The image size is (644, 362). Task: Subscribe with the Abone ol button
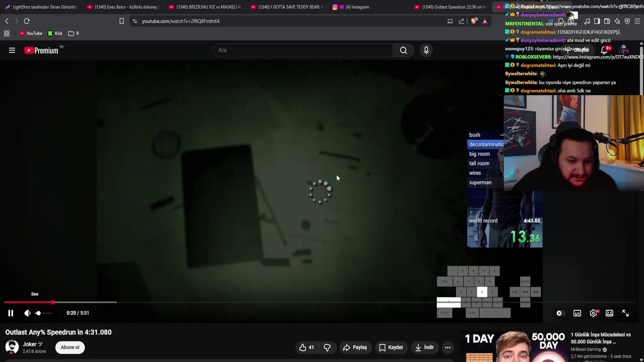pyautogui.click(x=70, y=347)
